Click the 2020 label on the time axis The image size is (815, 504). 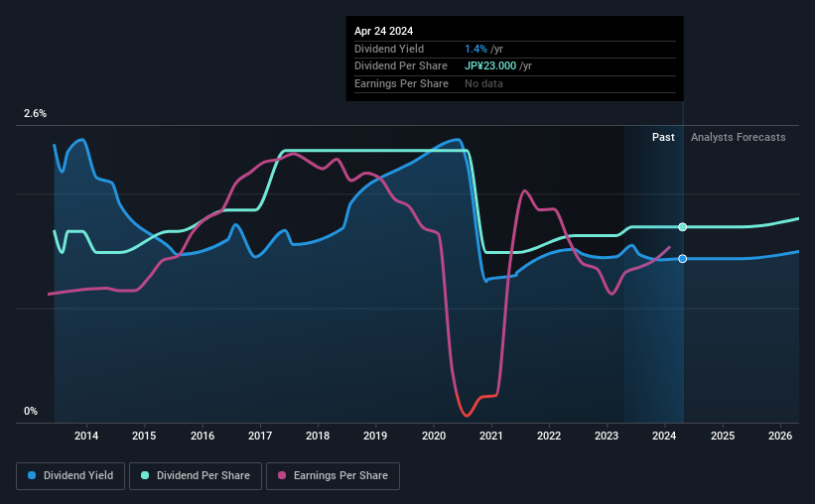click(x=434, y=436)
